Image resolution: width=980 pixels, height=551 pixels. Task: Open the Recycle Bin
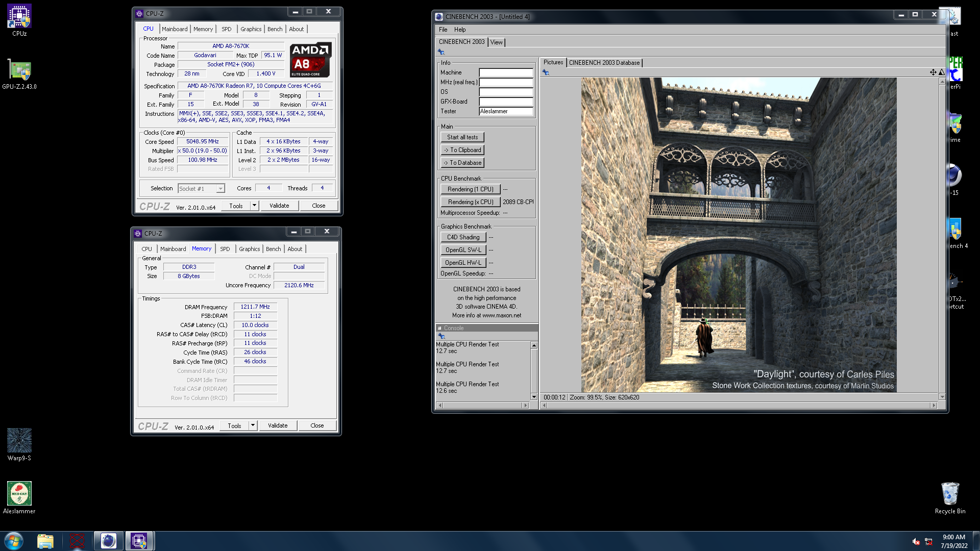click(x=950, y=498)
